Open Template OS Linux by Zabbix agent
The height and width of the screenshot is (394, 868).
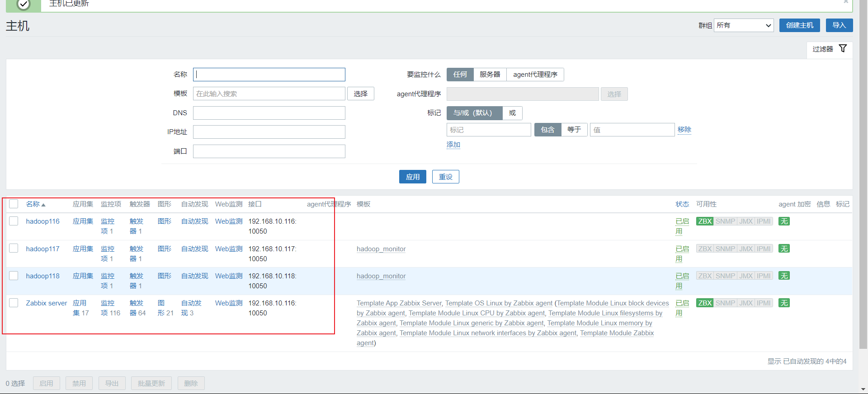click(499, 303)
